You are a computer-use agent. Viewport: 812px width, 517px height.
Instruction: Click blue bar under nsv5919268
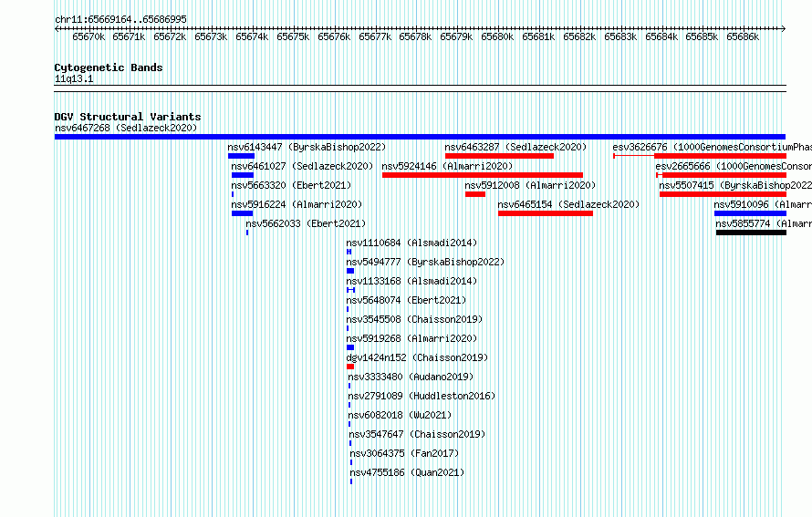350,347
